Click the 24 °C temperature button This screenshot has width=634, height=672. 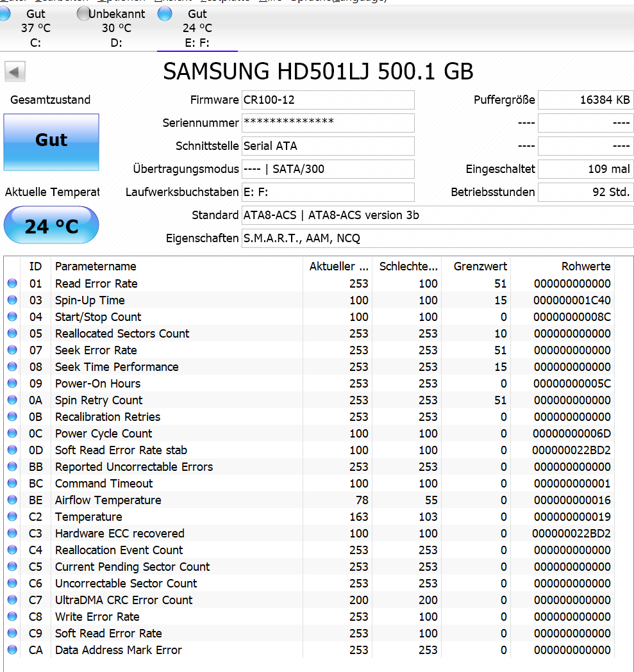tap(51, 225)
